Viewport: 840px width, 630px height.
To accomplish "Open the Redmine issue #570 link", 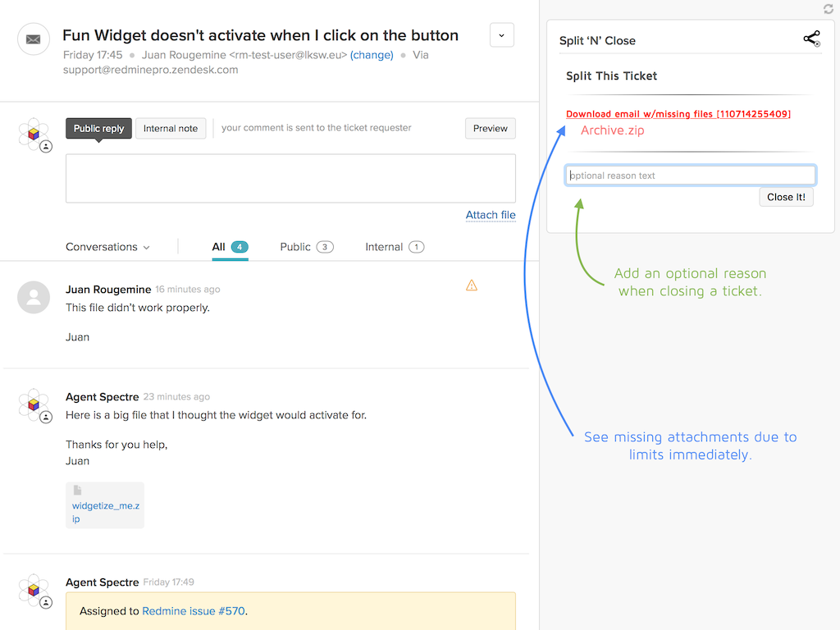I will [x=193, y=611].
